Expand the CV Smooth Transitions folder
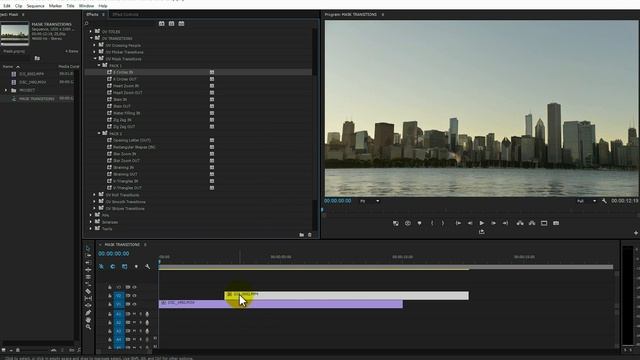The width and height of the screenshot is (640, 360). point(95,202)
